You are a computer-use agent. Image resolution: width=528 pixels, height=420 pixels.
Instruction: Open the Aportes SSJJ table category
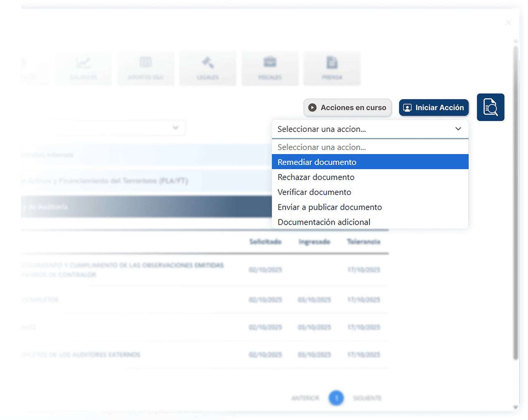pos(146,69)
